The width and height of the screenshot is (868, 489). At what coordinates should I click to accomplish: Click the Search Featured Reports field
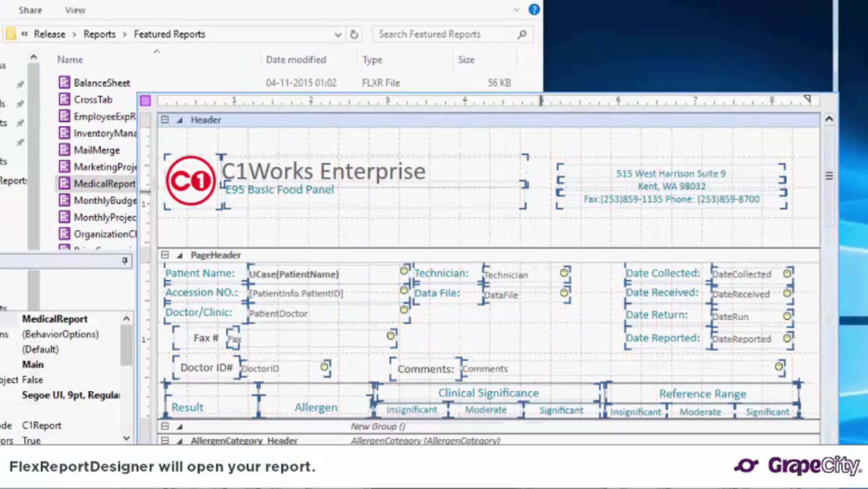pos(446,34)
